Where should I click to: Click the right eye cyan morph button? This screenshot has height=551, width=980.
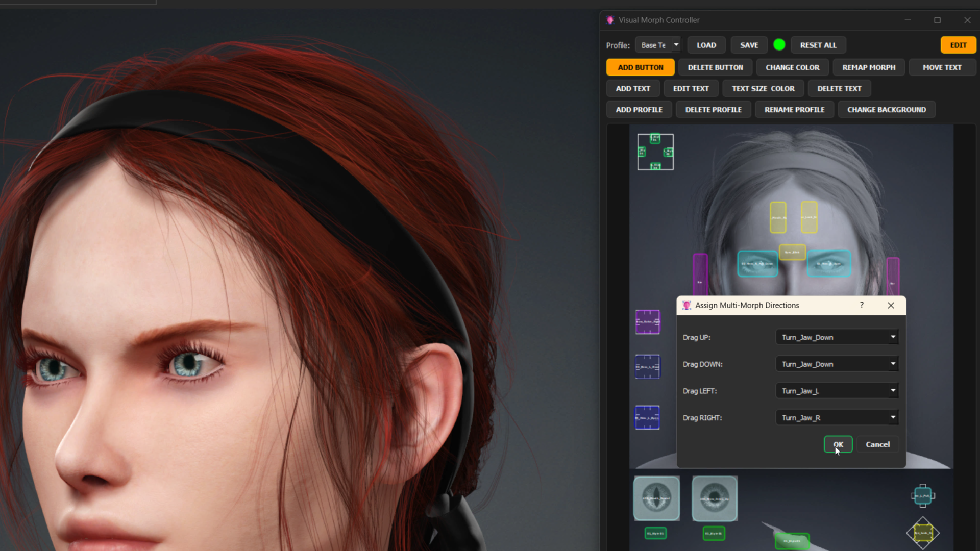pyautogui.click(x=829, y=264)
